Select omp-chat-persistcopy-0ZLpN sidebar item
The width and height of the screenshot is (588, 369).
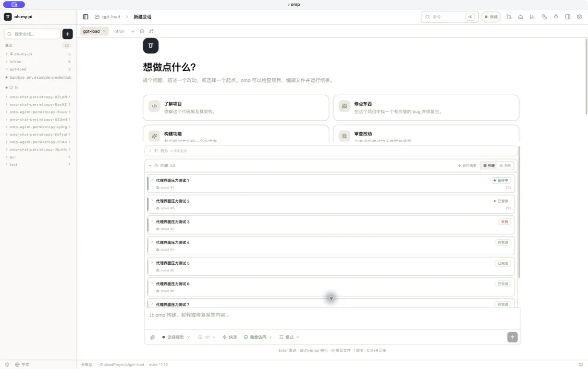point(38,97)
